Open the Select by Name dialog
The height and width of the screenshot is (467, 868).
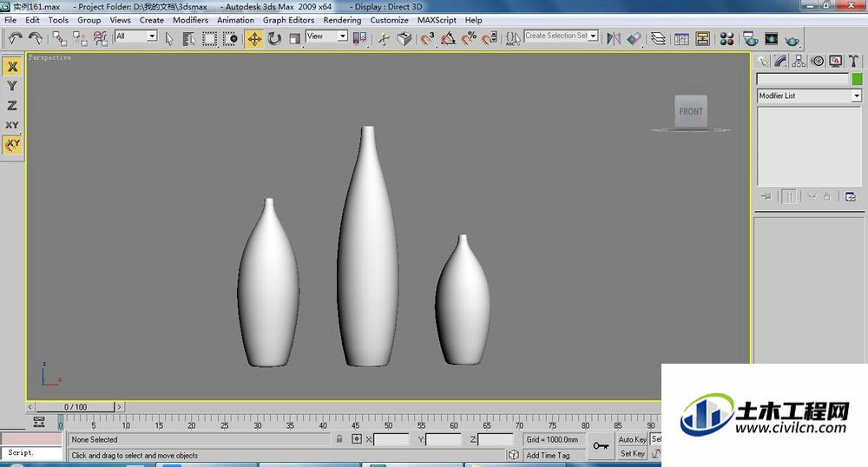tap(188, 39)
